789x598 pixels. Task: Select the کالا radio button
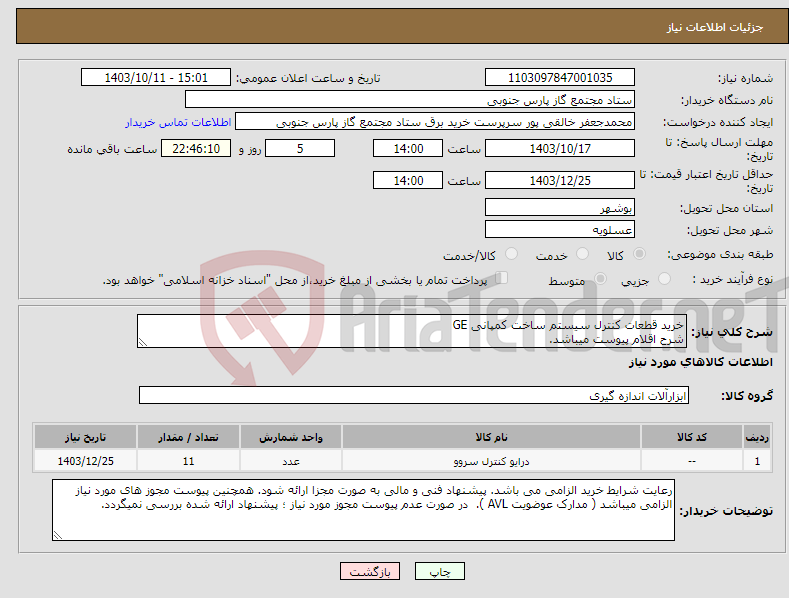coord(640,254)
